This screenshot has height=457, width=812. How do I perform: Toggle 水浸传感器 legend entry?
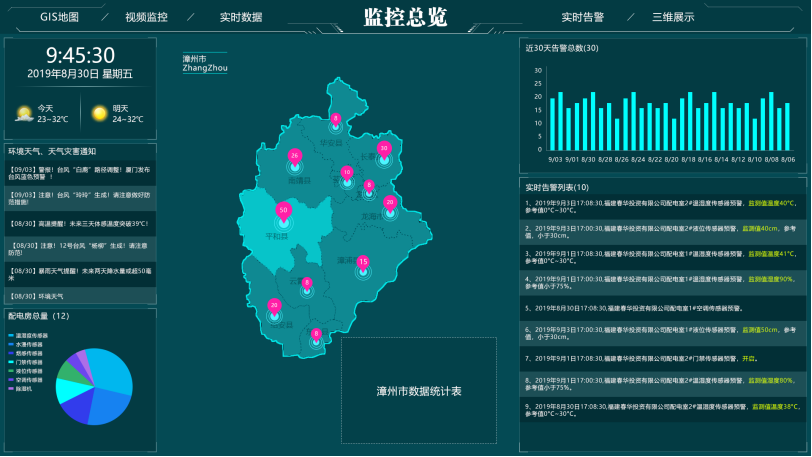pos(28,343)
